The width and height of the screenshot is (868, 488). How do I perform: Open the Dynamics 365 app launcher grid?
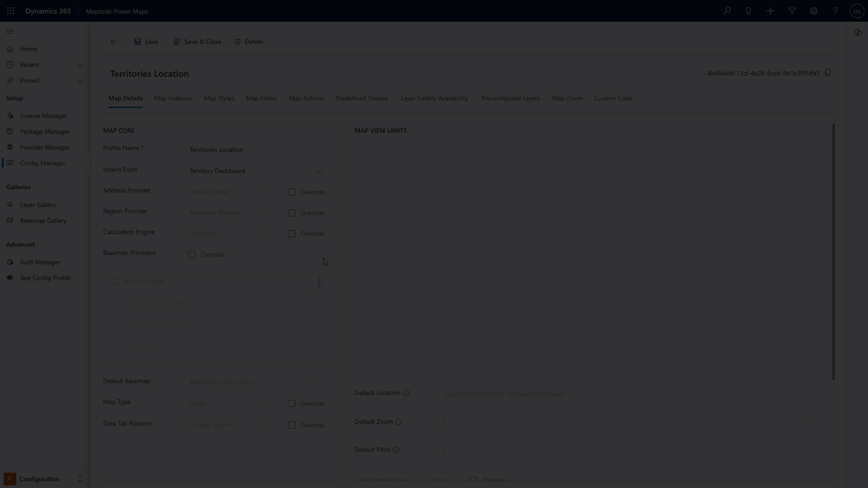tap(10, 11)
